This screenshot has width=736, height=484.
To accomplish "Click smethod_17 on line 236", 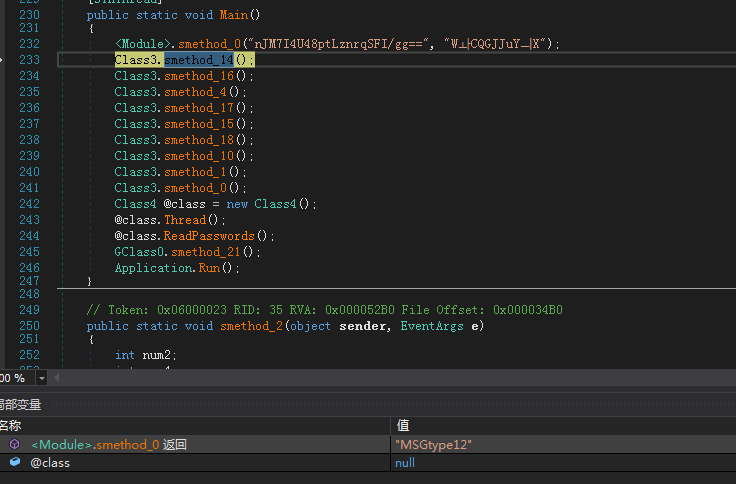I will (199, 108).
